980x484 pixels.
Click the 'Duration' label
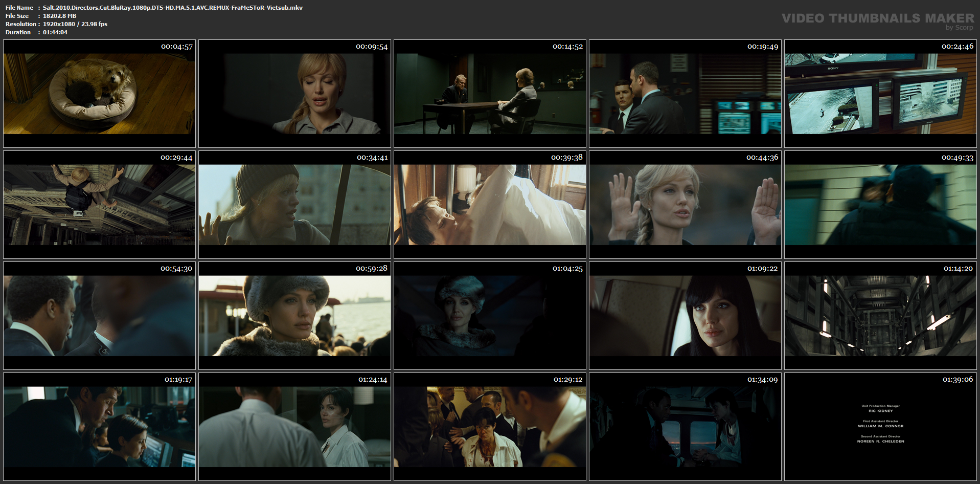(18, 32)
